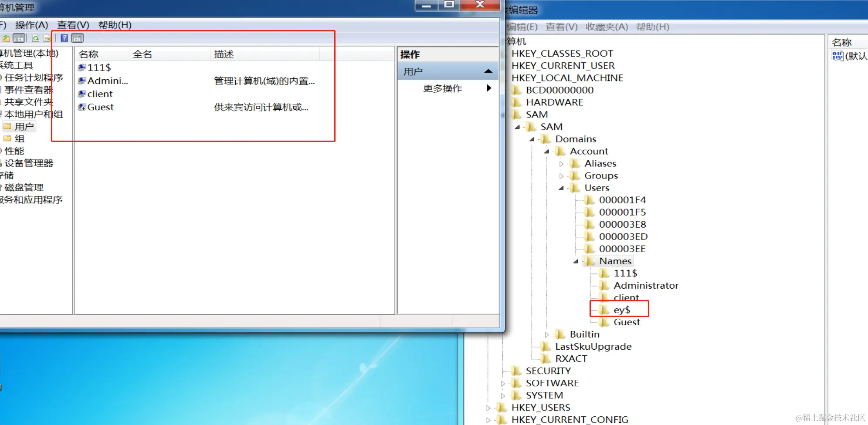Select HKEY_CURRENT_USER in Registry Editor

563,65
